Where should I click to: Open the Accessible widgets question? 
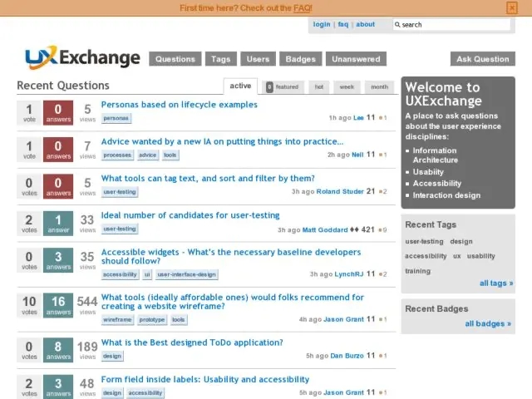(x=231, y=257)
